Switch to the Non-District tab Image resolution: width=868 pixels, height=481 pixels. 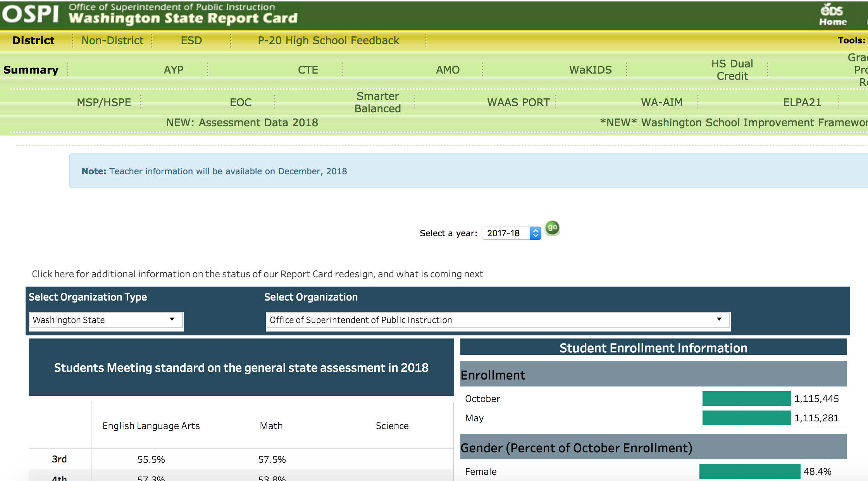point(112,40)
